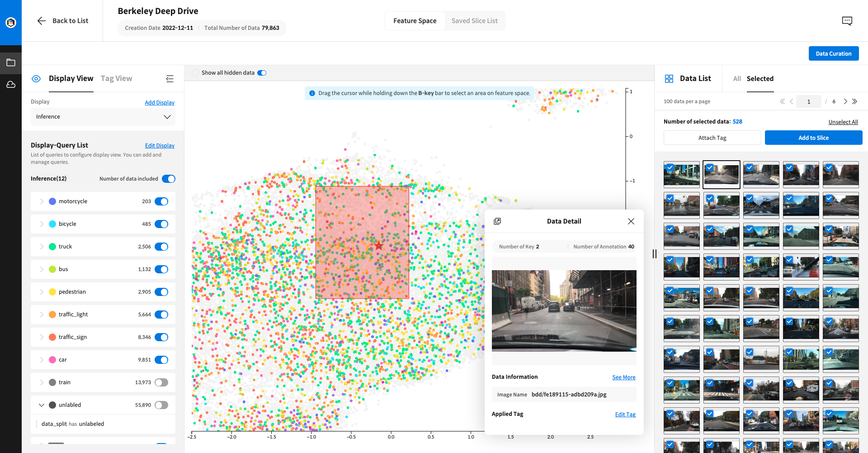Open the folder icon in left sidebar

coord(11,62)
